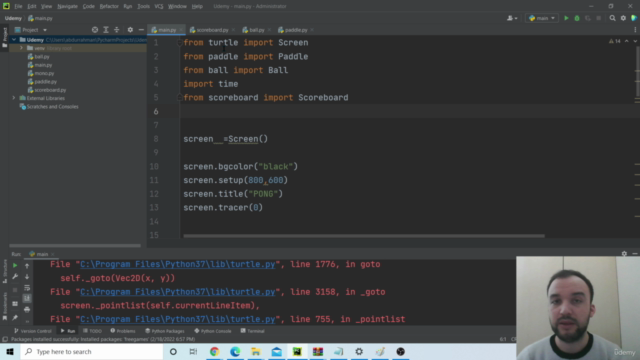
Task: Open Windows Task View button
Action: pyautogui.click(x=193, y=351)
